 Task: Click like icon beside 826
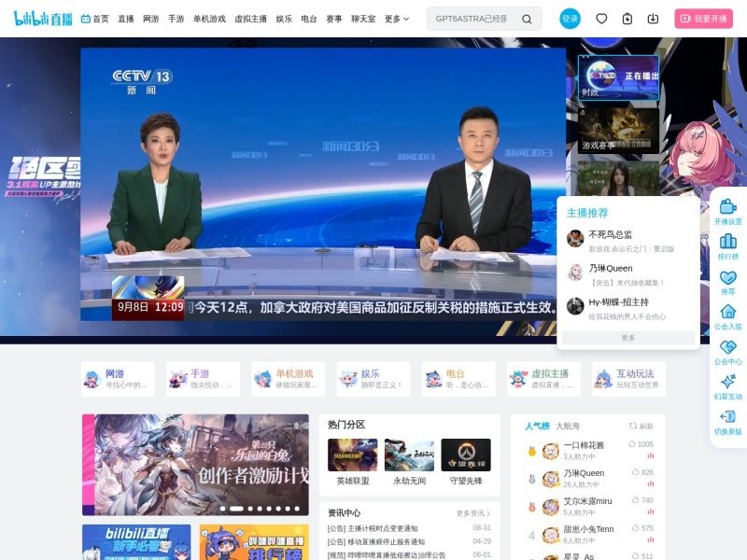click(x=635, y=472)
